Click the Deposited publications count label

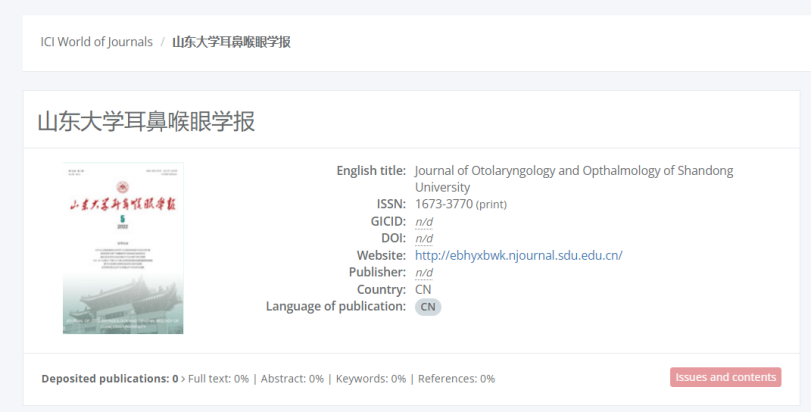(109, 379)
